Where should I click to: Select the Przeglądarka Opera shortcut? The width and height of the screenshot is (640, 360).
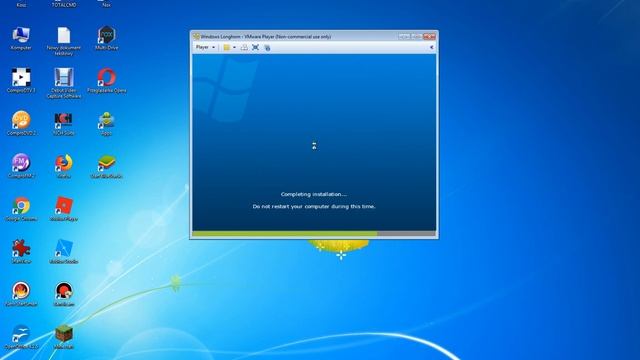point(107,81)
